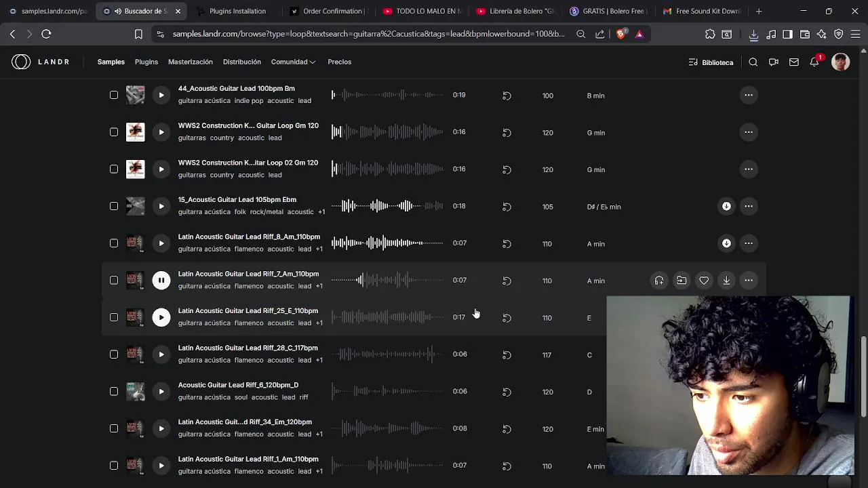Select checkbox for WWS2 Guitar Loop Gm 120
The width and height of the screenshot is (868, 488).
pyautogui.click(x=114, y=132)
